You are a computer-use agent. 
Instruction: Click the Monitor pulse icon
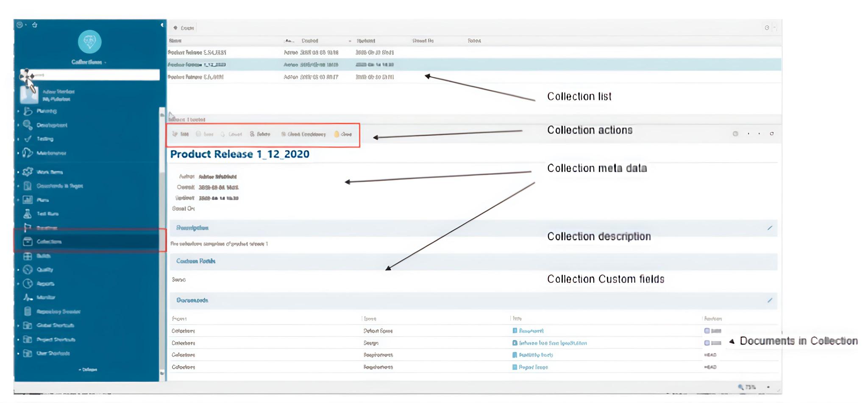click(28, 297)
